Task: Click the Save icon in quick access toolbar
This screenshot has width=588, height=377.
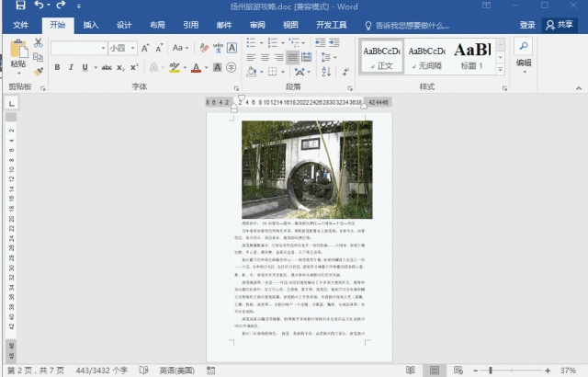Action: click(19, 6)
